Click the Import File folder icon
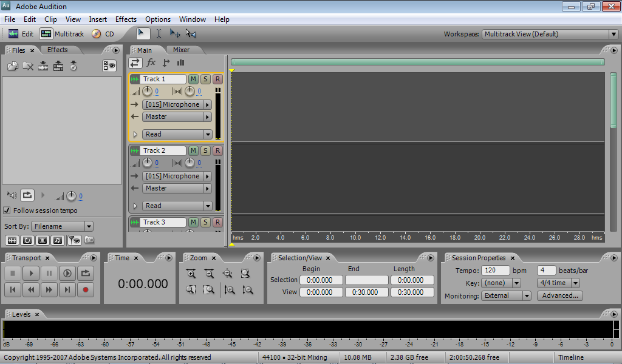 pos(13,66)
